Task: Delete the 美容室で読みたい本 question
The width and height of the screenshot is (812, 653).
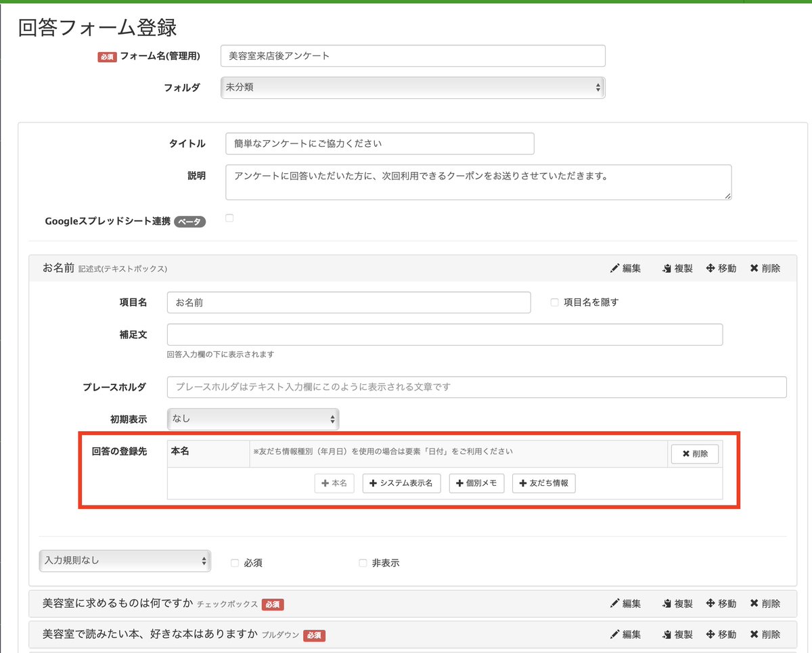Action: tap(765, 635)
